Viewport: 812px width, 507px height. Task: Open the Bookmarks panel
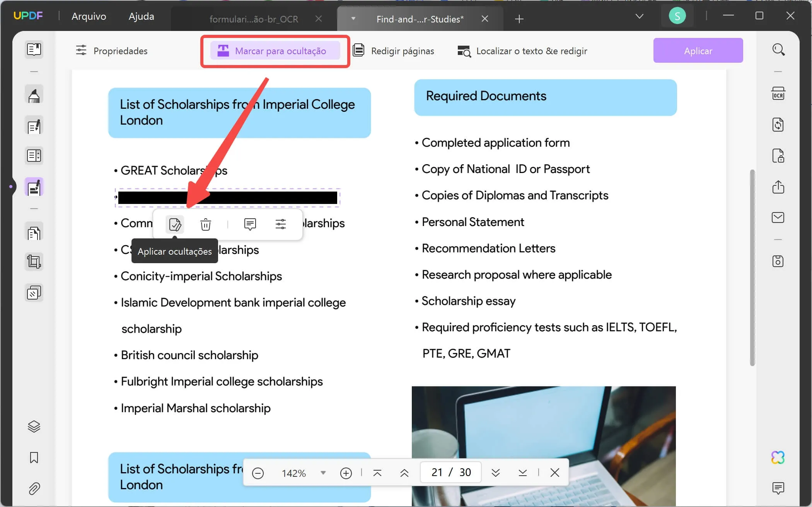click(34, 458)
